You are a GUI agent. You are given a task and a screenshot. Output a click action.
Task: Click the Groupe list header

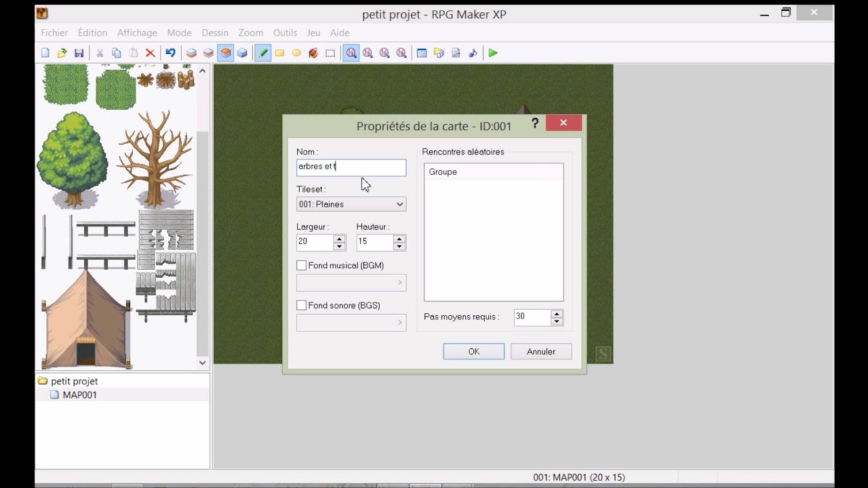pos(494,172)
